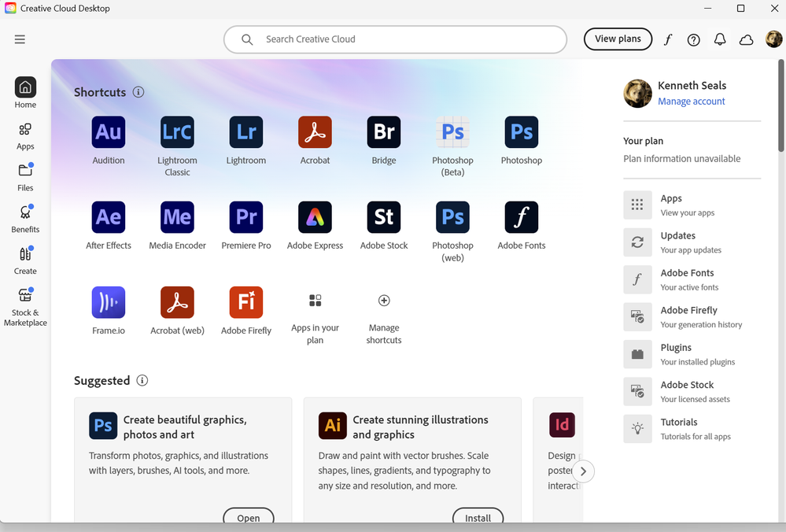Image resolution: width=786 pixels, height=532 pixels.
Task: Open Stock & Marketplace in sidebar
Action: click(25, 308)
